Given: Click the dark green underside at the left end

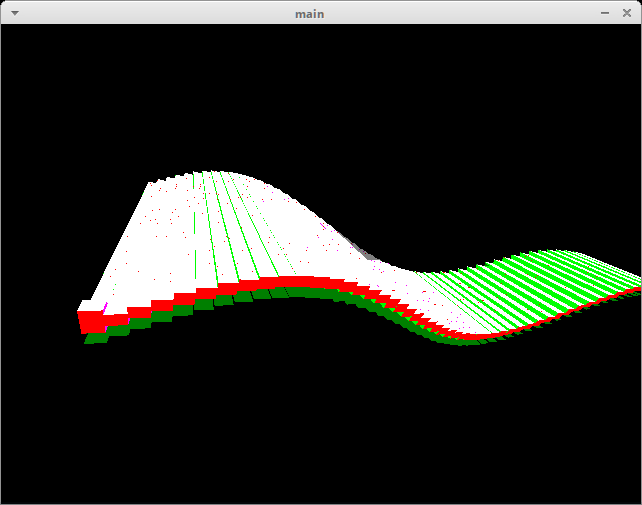Looking at the screenshot, I should pos(97,339).
